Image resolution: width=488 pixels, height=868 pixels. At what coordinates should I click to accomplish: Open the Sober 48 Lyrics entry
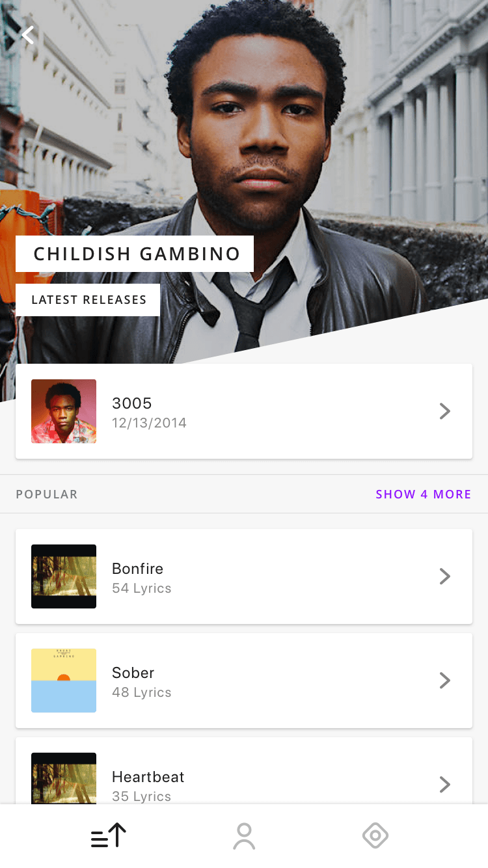tap(244, 681)
